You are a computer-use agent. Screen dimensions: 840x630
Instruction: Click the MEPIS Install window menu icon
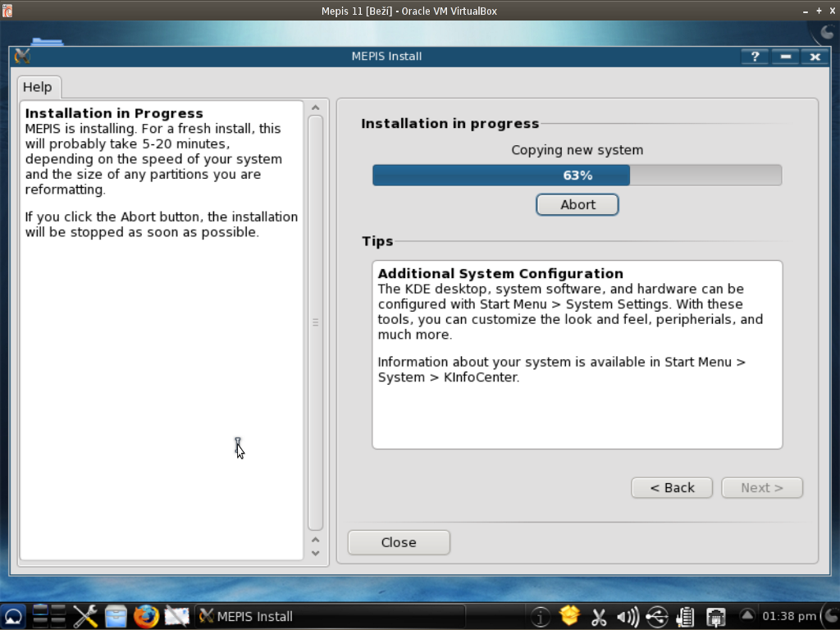pyautogui.click(x=22, y=57)
